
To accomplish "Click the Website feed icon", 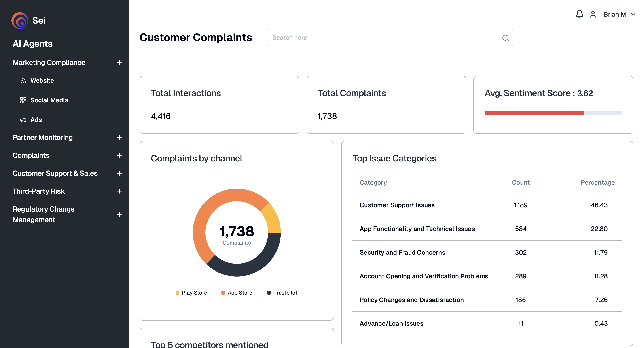I will click(23, 80).
